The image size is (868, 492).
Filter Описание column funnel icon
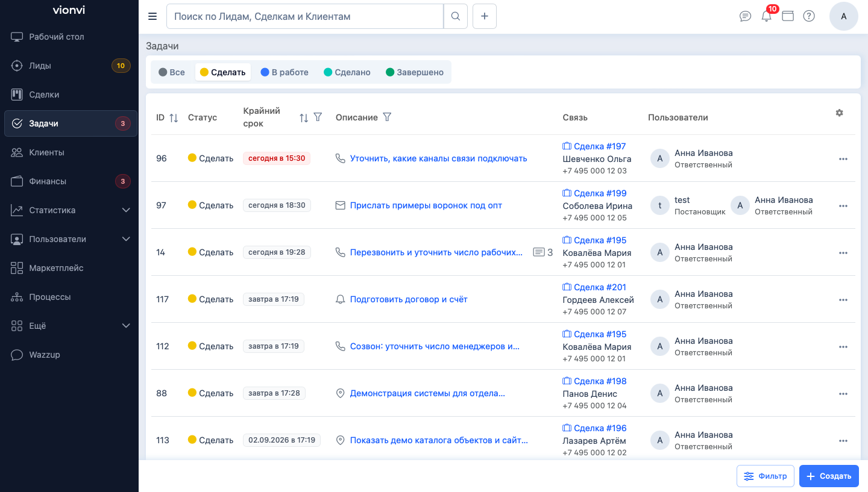coord(388,117)
